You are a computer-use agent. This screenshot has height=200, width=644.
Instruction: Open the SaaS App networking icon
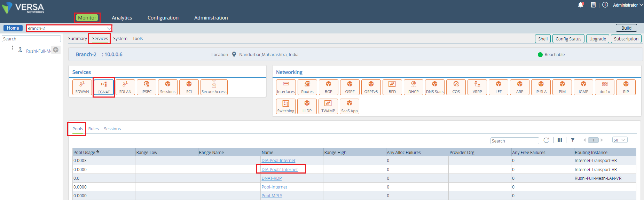[350, 106]
